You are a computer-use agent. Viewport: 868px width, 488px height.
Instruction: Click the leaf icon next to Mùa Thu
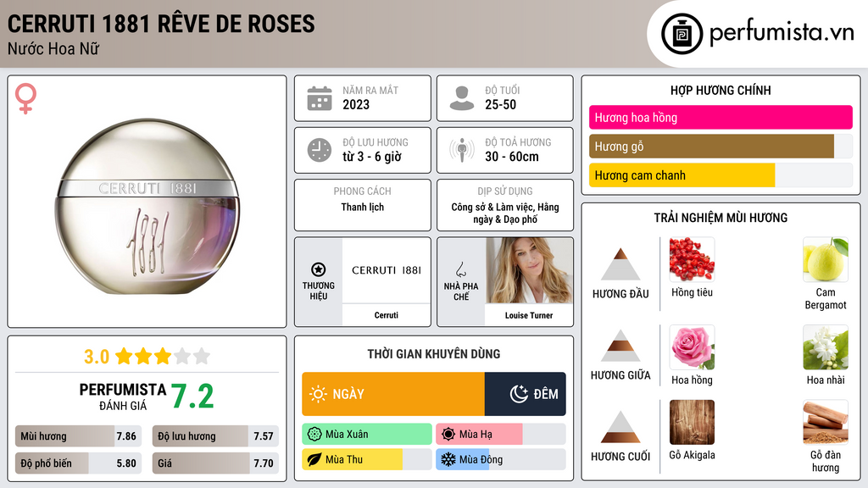pyautogui.click(x=314, y=459)
